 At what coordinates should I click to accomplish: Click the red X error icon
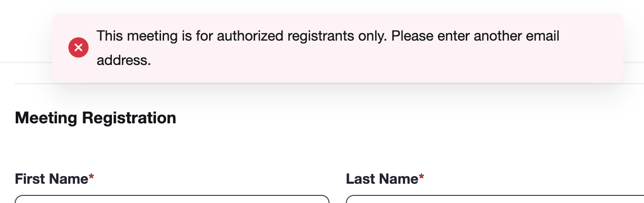[78, 48]
